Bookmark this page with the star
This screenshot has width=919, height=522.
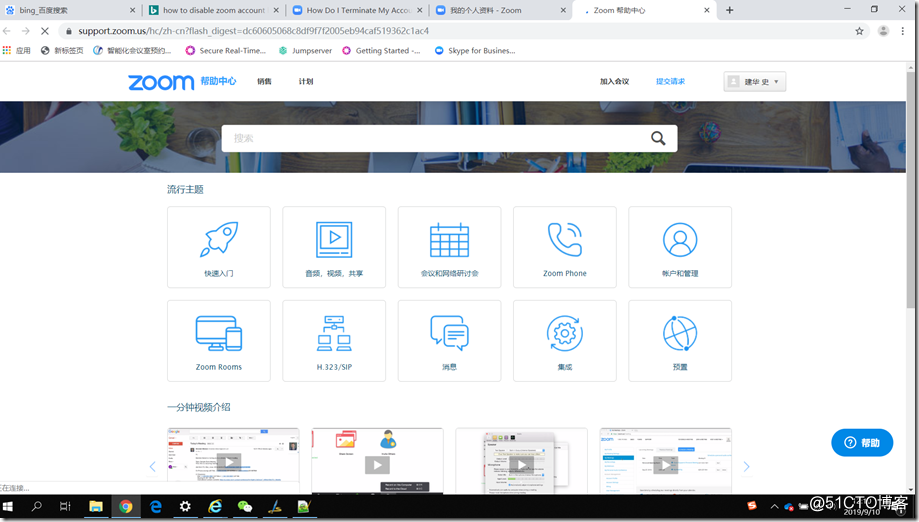[859, 31]
